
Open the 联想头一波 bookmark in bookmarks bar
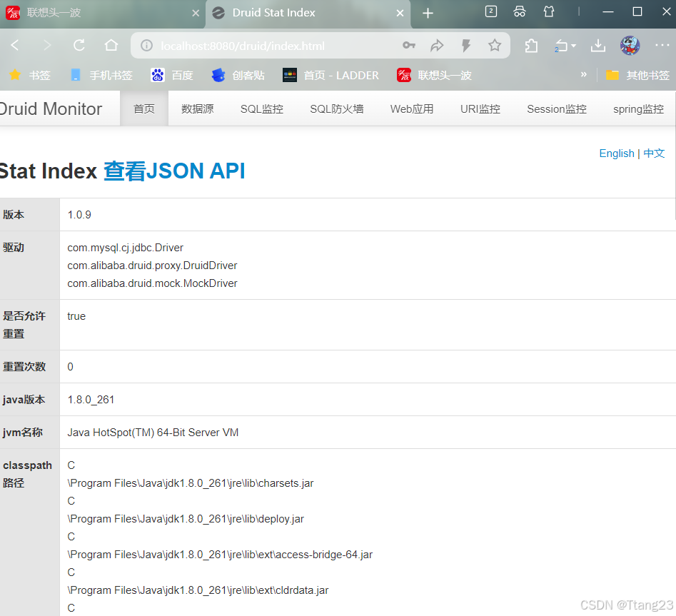click(x=434, y=76)
